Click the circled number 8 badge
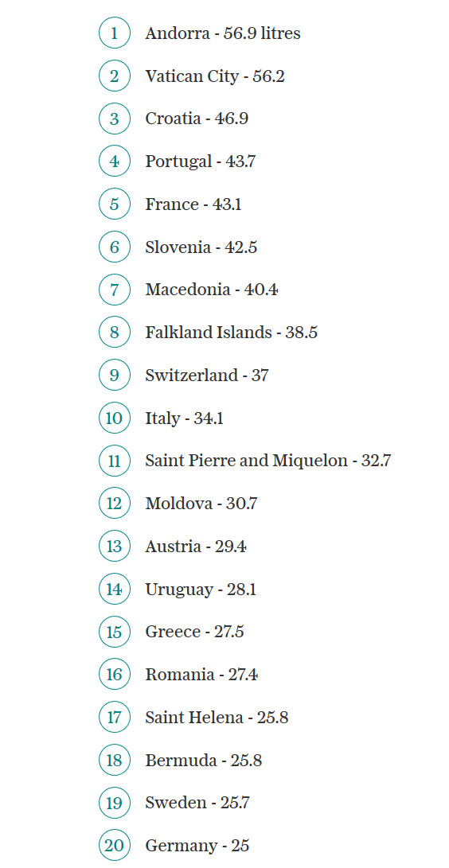This screenshot has height=868, width=449. pos(115,332)
